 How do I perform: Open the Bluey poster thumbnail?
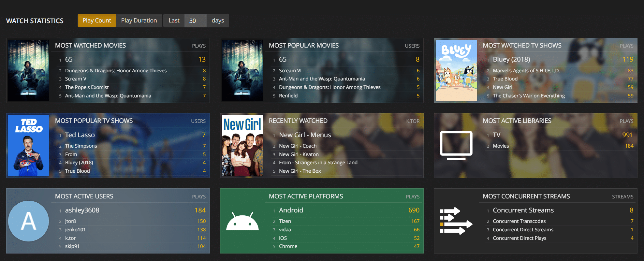click(456, 70)
